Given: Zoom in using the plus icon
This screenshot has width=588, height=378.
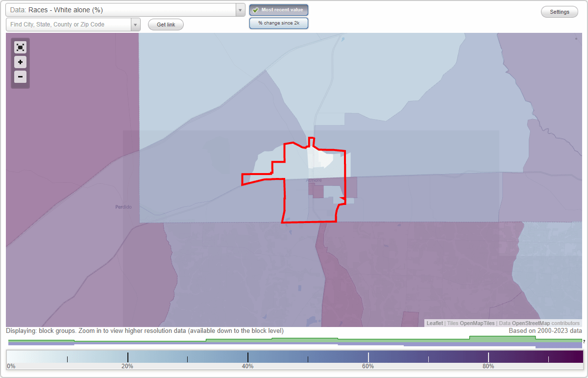Looking at the screenshot, I should click(20, 62).
